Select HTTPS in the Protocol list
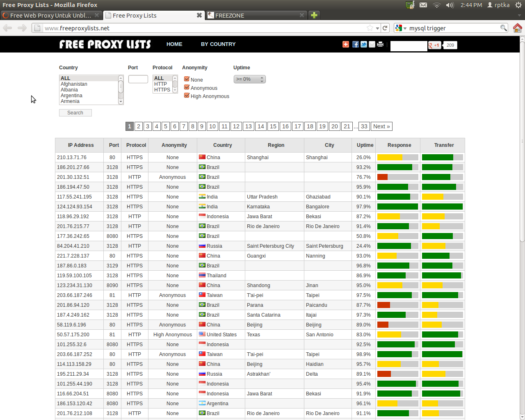The image size is (525, 420). (x=162, y=90)
